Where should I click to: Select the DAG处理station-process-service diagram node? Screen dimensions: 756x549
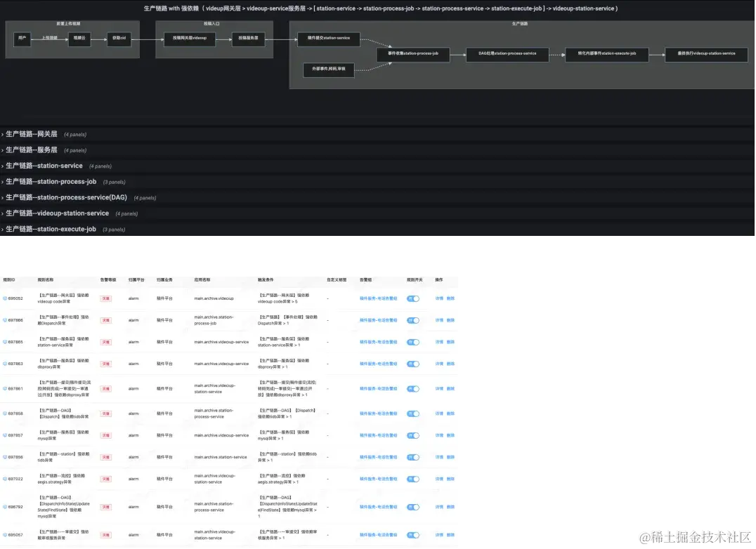pos(507,54)
